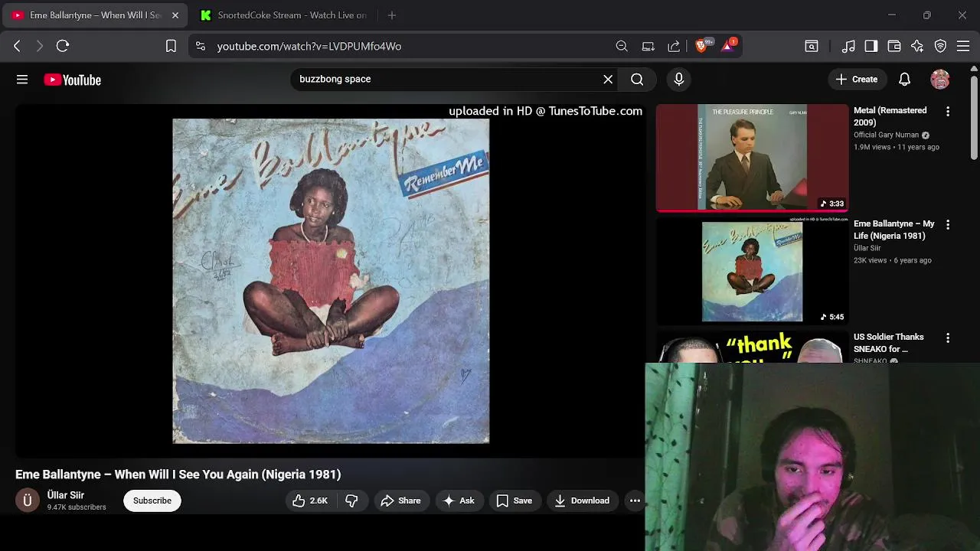The width and height of the screenshot is (980, 551).
Task: Click Official Gary Numan channel name
Action: point(886,135)
